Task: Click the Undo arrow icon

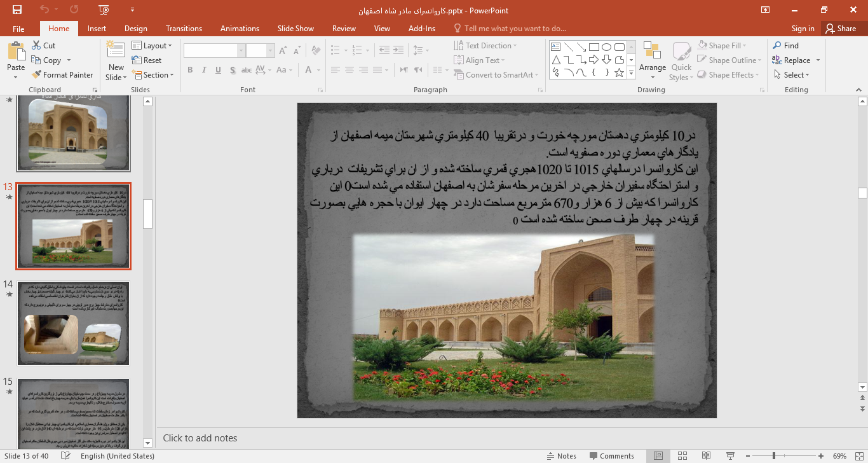Action: (x=44, y=10)
